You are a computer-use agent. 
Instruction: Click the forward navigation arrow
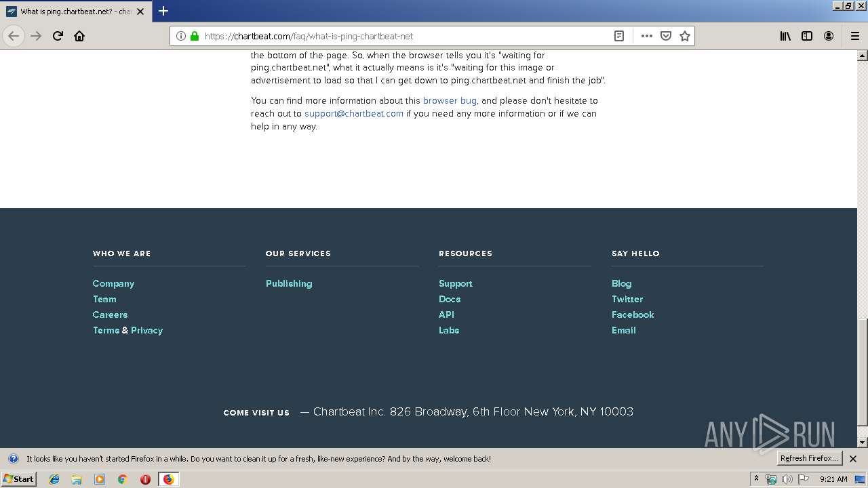[x=36, y=36]
